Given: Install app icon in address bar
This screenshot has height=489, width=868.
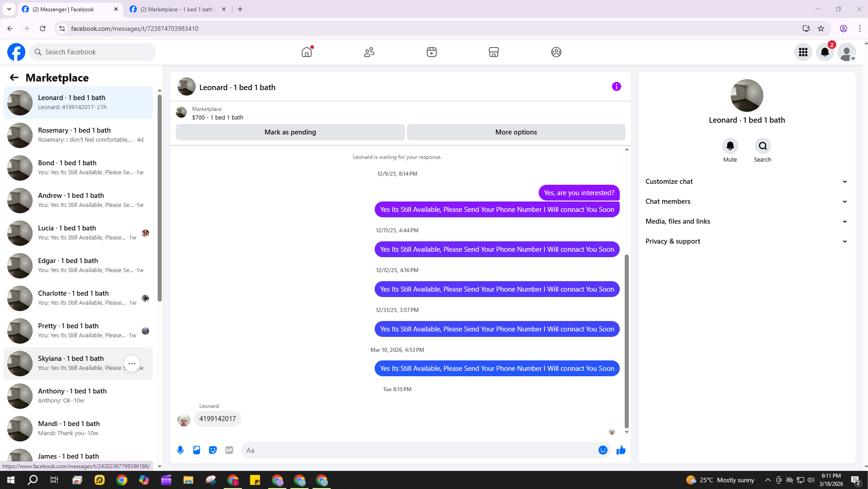Looking at the screenshot, I should (806, 29).
